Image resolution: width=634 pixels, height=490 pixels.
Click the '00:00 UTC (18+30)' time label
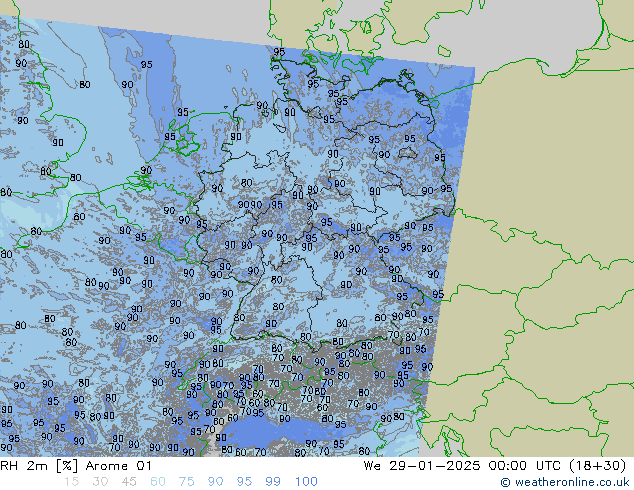tap(557, 466)
